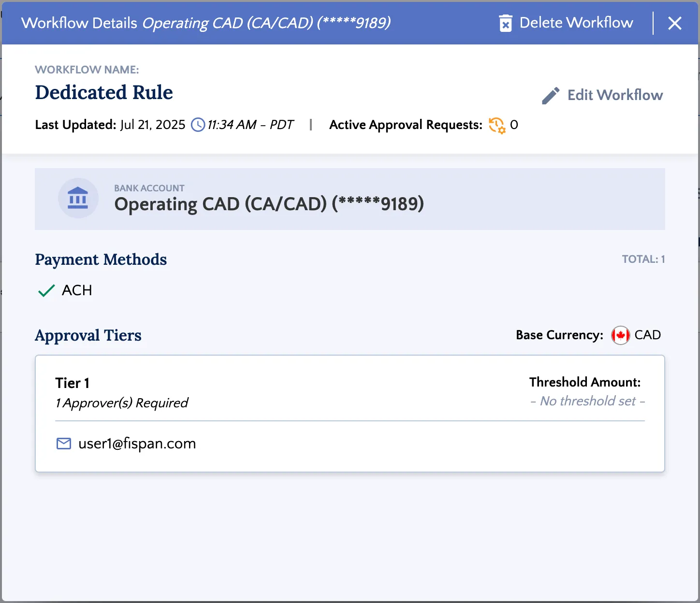
Task: Click the Dedicated Rule workflow name
Action: [x=104, y=92]
